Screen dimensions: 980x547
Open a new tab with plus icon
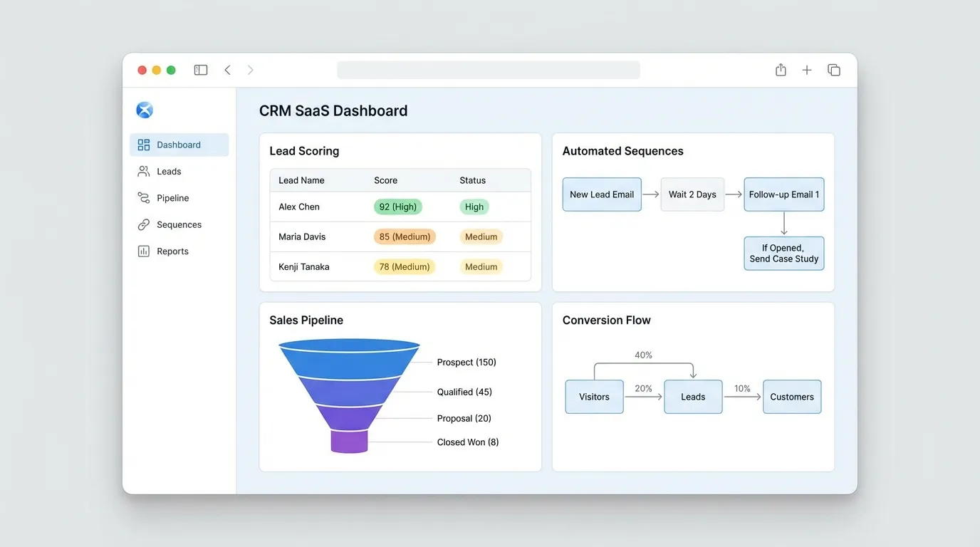[807, 70]
